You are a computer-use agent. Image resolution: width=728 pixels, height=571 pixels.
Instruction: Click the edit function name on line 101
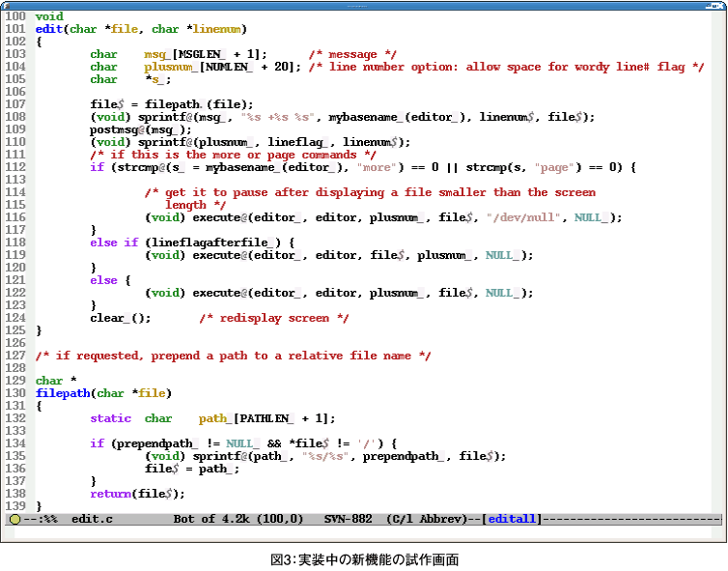[x=49, y=29]
